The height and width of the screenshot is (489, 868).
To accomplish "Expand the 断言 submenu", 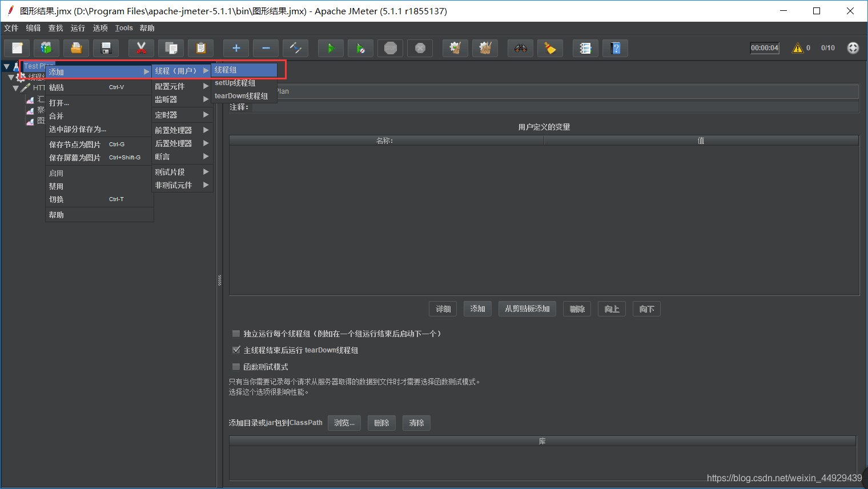I will coord(182,157).
